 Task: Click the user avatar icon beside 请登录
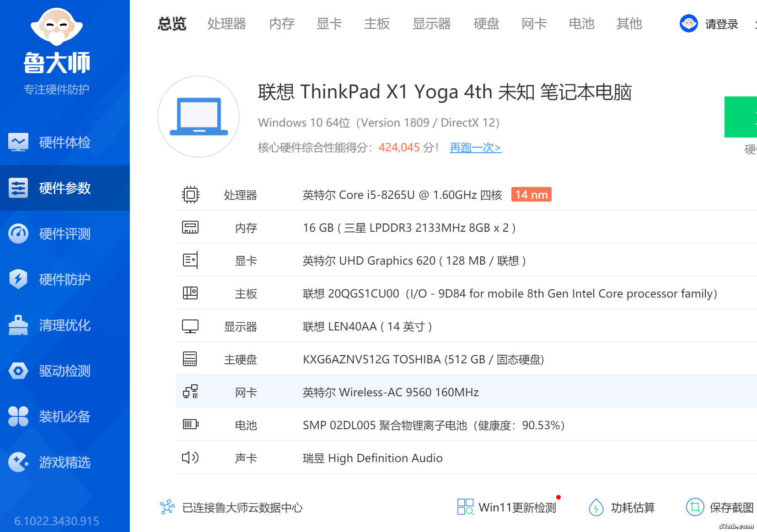(688, 23)
